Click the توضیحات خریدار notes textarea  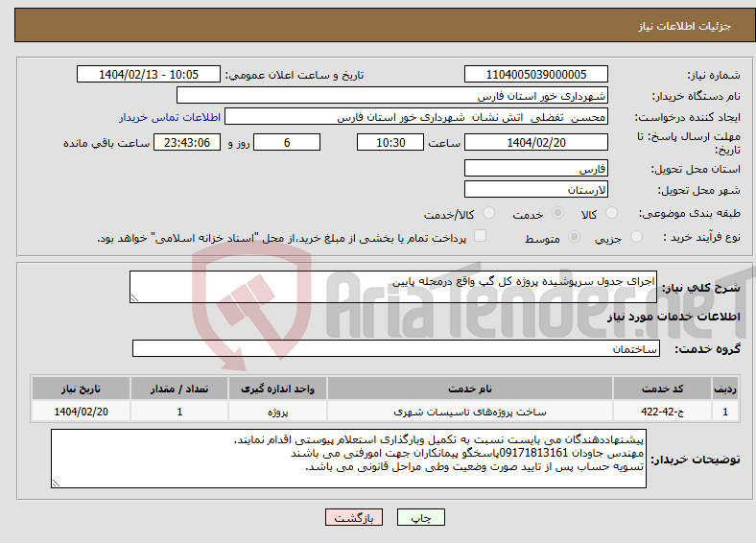(x=348, y=459)
